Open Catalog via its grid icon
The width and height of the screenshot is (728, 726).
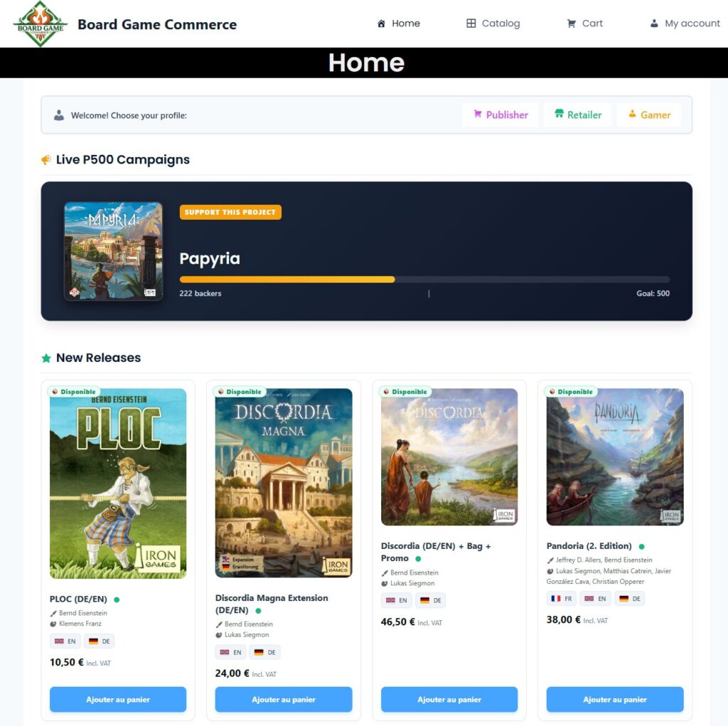tap(471, 23)
